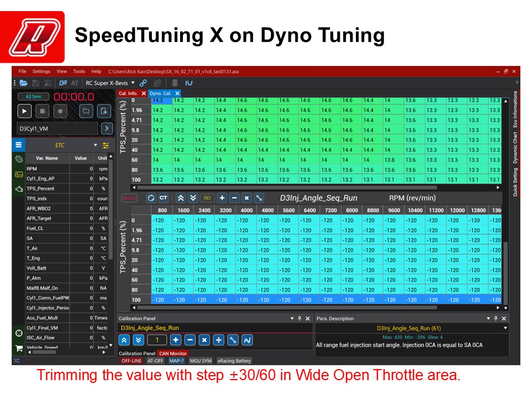Click the double up-arrow increment icon above the table

(x=180, y=198)
